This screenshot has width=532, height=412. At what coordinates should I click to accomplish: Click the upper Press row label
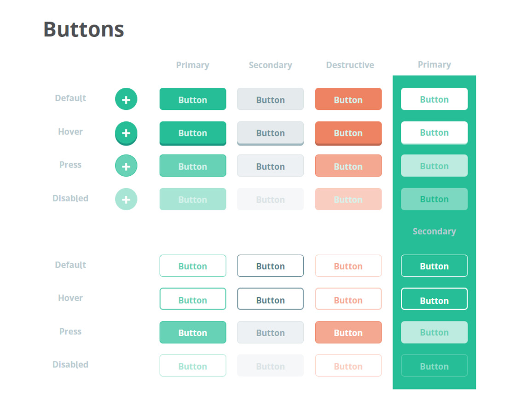click(x=70, y=165)
